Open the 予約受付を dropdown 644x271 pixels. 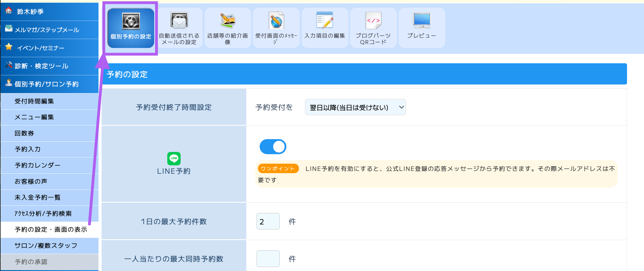tap(355, 107)
